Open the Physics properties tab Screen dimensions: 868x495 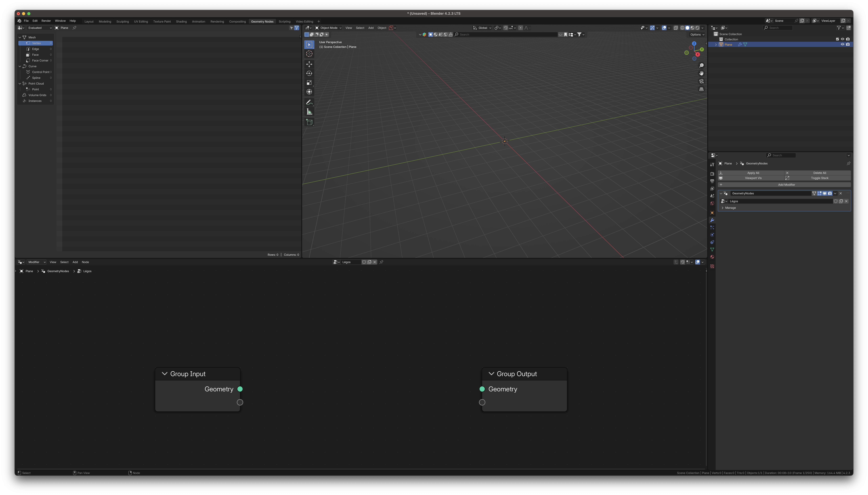(712, 235)
